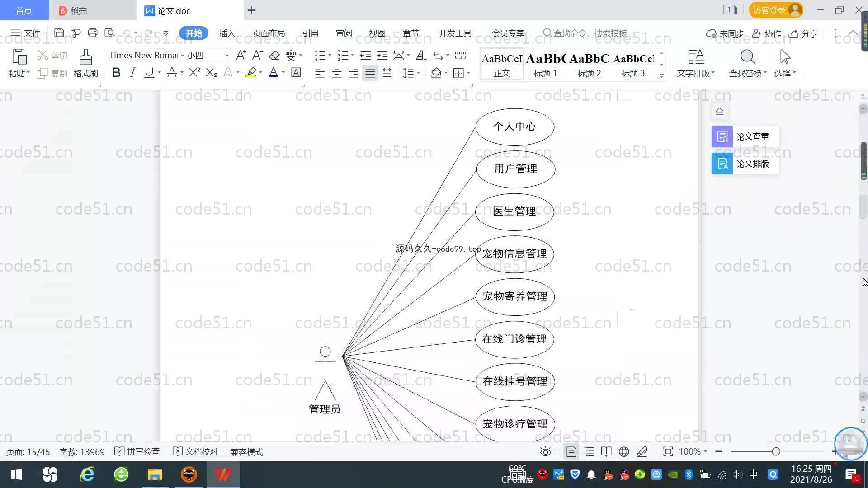Image resolution: width=868 pixels, height=488 pixels.
Task: Open the 文件 menu
Action: (26, 33)
